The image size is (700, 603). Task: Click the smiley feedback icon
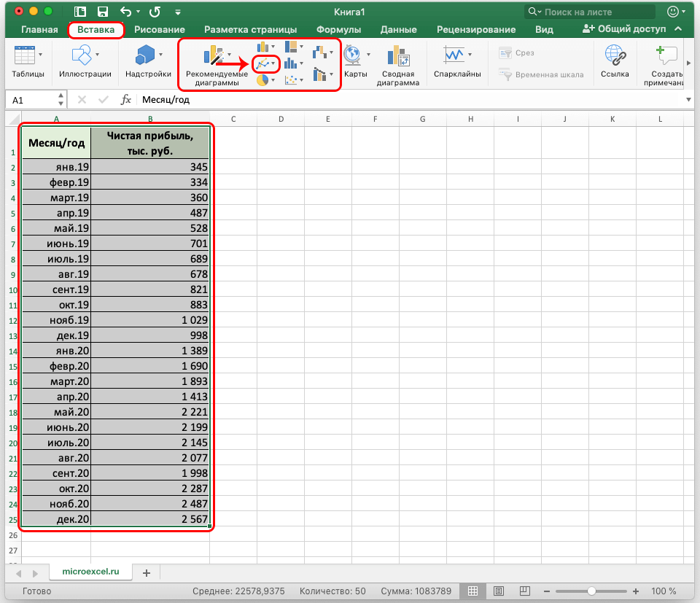673,12
